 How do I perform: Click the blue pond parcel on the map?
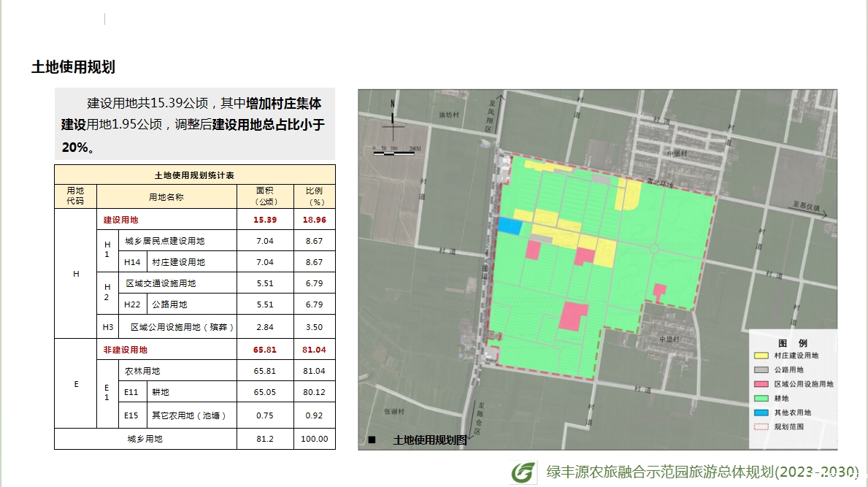pos(510,226)
